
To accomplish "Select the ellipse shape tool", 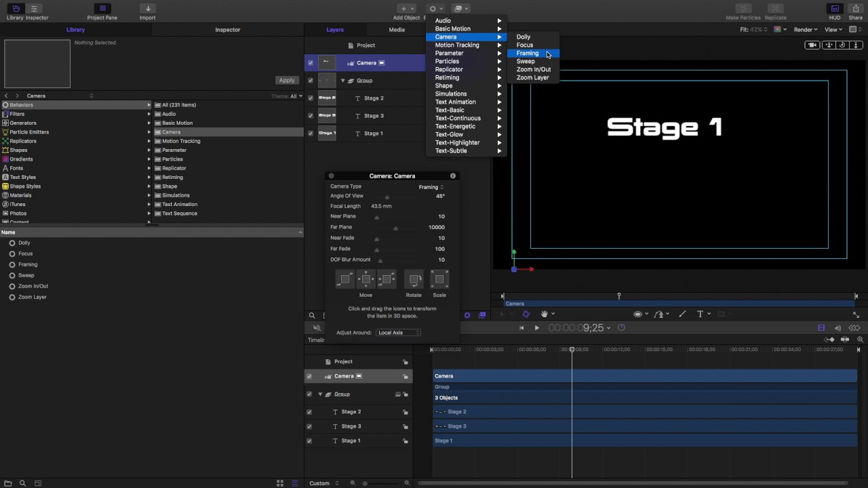I will coord(637,314).
